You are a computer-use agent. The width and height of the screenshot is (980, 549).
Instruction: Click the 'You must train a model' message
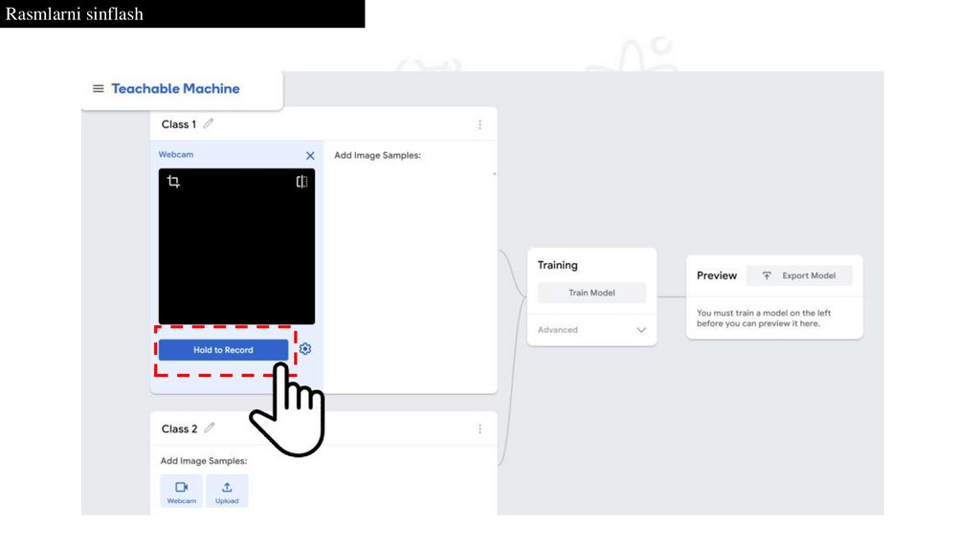[764, 318]
